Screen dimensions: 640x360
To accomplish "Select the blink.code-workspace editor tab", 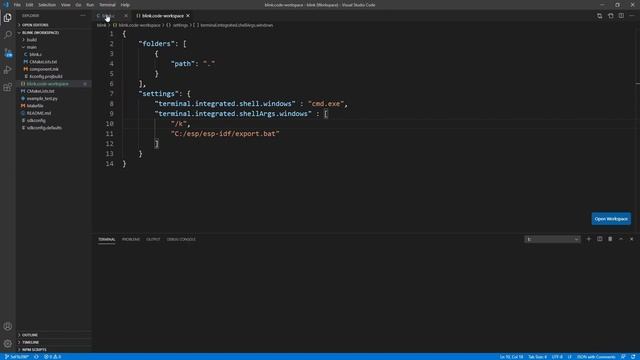I will [x=162, y=16].
